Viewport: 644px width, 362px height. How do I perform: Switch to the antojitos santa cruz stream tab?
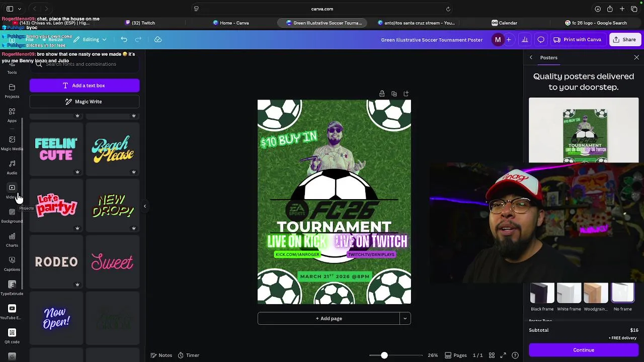416,23
